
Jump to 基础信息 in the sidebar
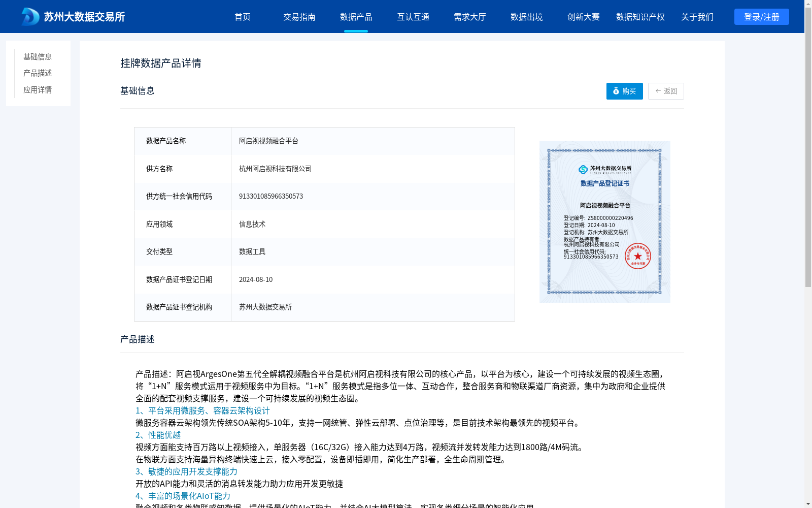38,56
